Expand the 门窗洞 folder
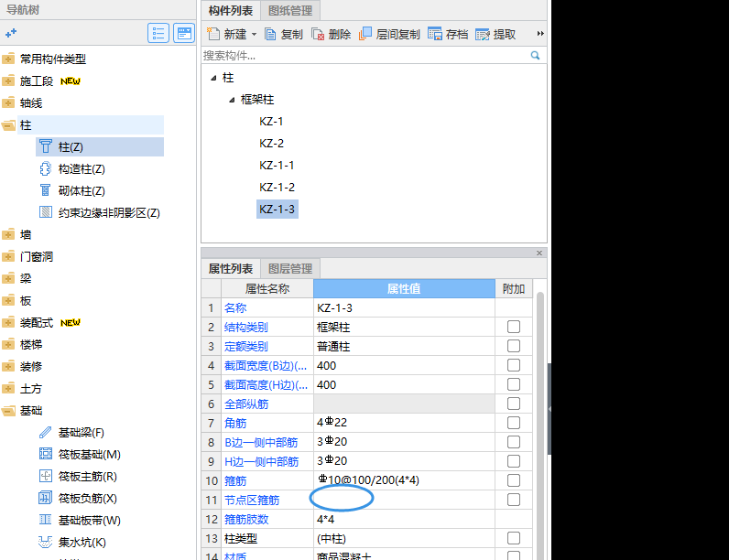This screenshot has height=560, width=729. [8, 257]
